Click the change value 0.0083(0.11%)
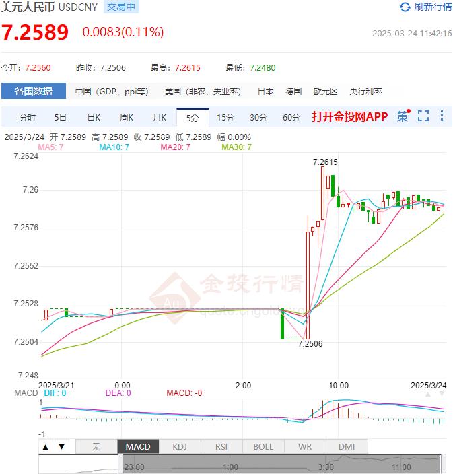 tap(123, 32)
